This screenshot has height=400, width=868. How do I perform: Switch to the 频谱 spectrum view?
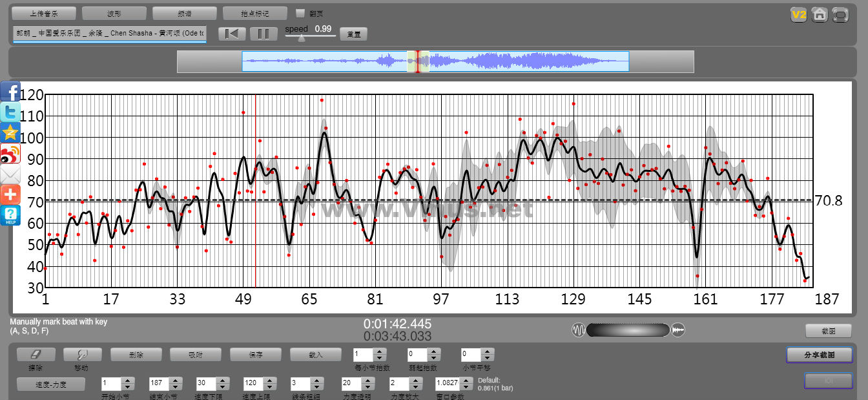coord(184,13)
